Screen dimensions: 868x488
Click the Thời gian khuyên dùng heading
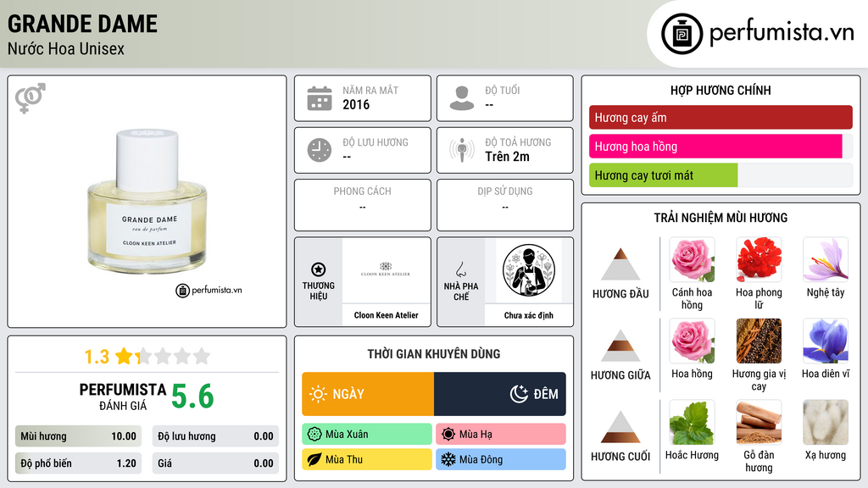tap(433, 353)
